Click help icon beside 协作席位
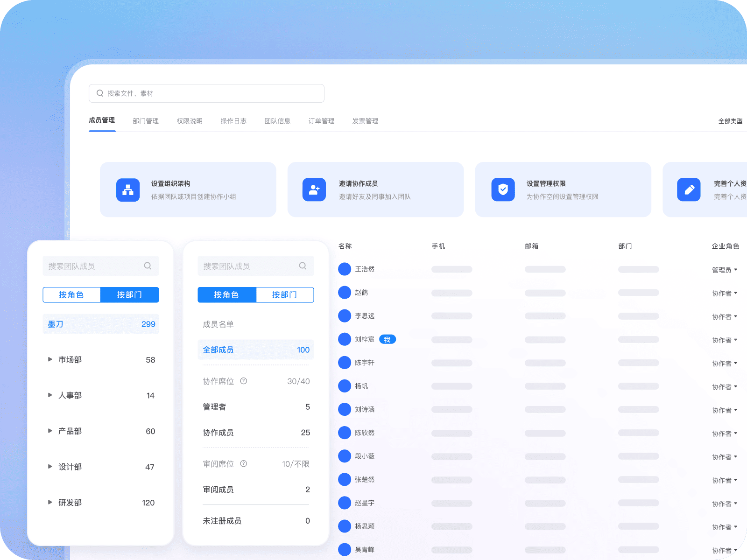The height and width of the screenshot is (560, 747). coord(244,381)
